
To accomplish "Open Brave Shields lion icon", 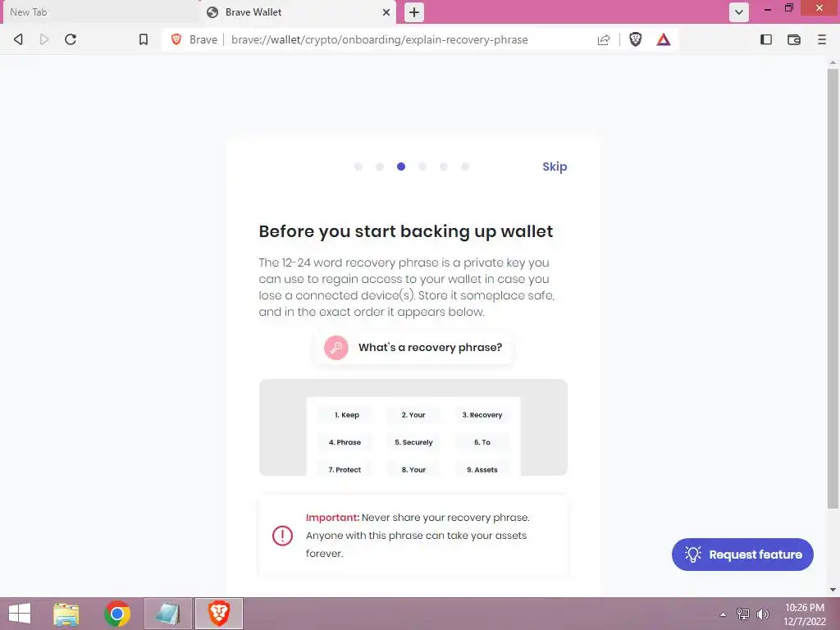I will (636, 39).
